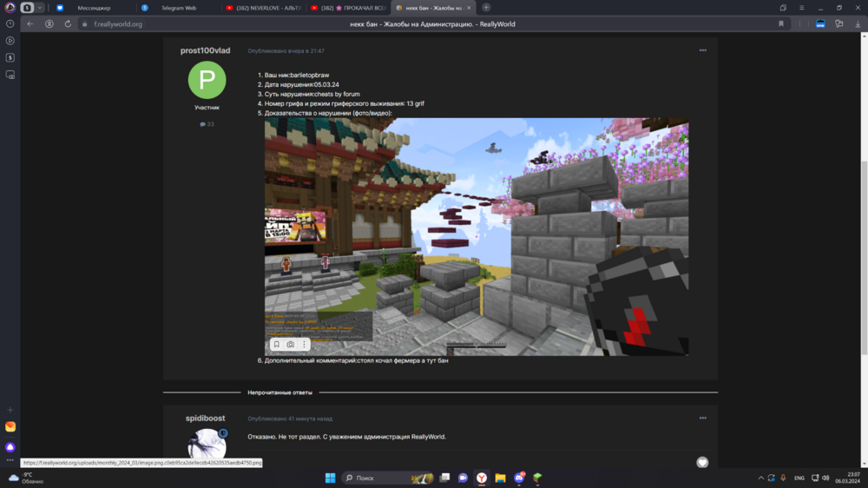The image size is (868, 488).
Task: Open the prost100vlad profile link
Action: click(x=205, y=50)
